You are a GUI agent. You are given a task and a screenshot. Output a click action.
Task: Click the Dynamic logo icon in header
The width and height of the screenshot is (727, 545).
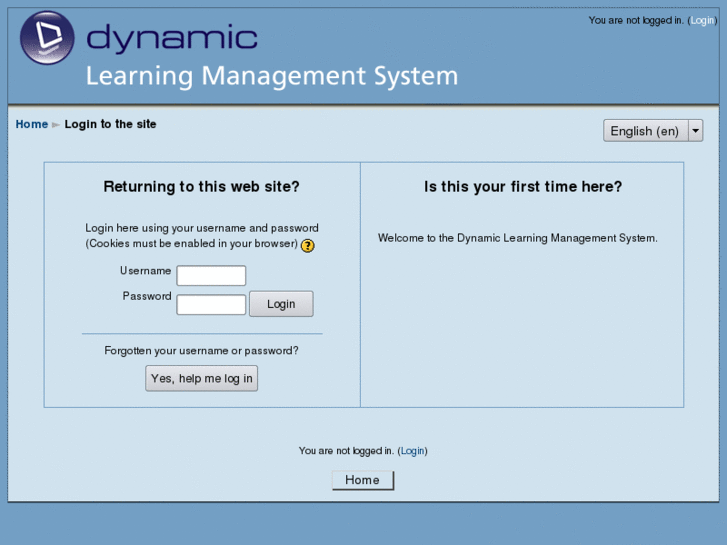pos(47,38)
